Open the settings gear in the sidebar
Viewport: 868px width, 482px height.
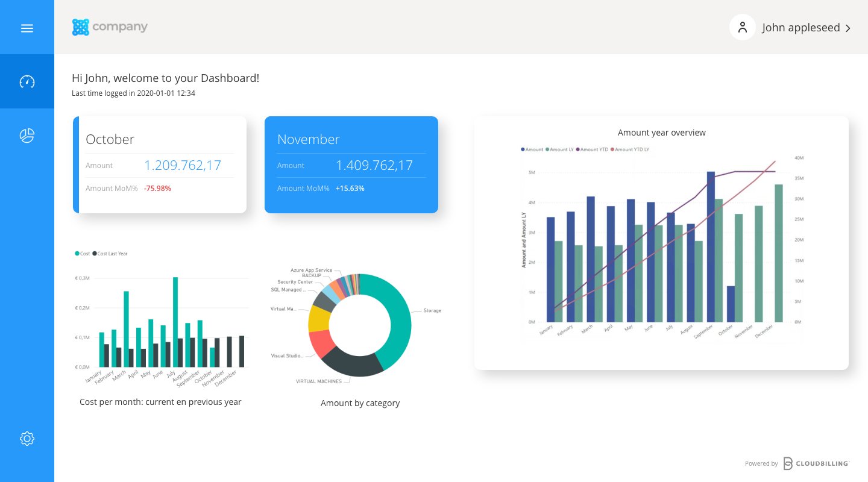[27, 438]
